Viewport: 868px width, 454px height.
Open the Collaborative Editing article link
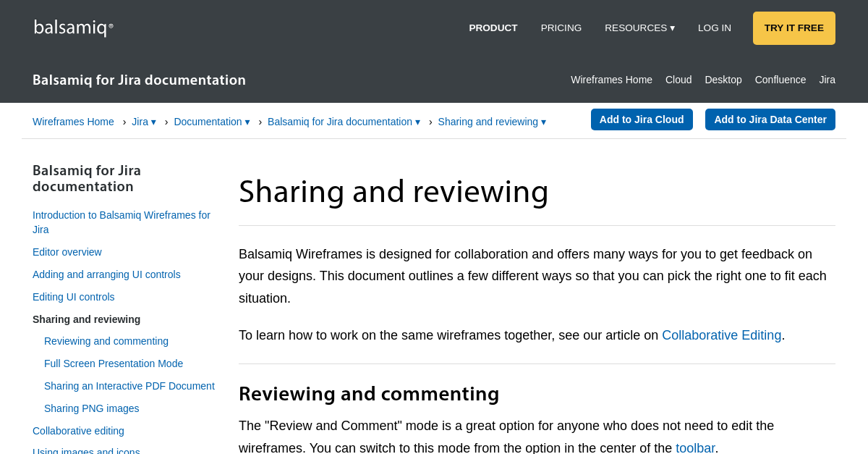[x=721, y=335]
